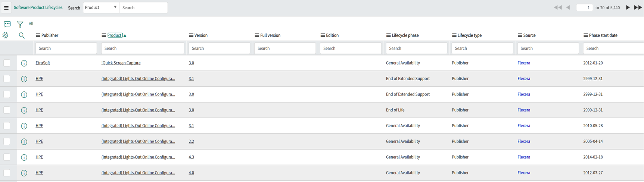Sort by Source column header
The width and height of the screenshot is (644, 182).
(x=529, y=35)
